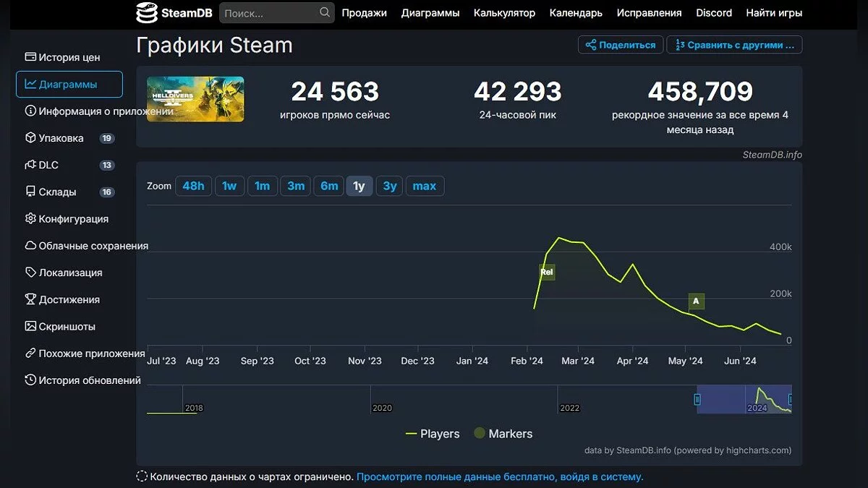Image resolution: width=868 pixels, height=488 pixels.
Task: Set chart zoom to 3m
Action: point(296,186)
